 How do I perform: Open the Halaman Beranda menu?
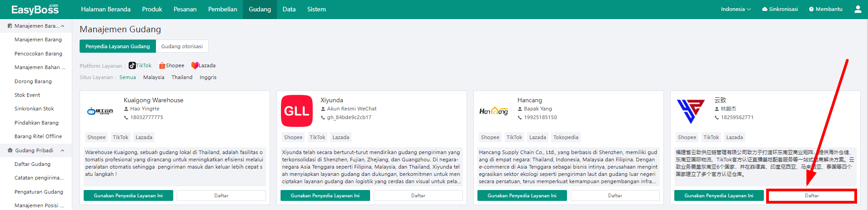click(105, 9)
